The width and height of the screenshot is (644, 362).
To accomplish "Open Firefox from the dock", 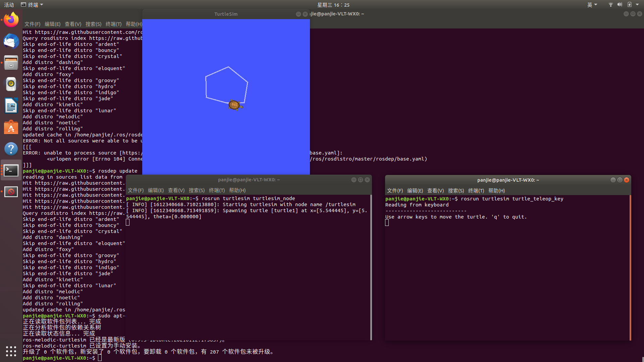I will (x=11, y=19).
